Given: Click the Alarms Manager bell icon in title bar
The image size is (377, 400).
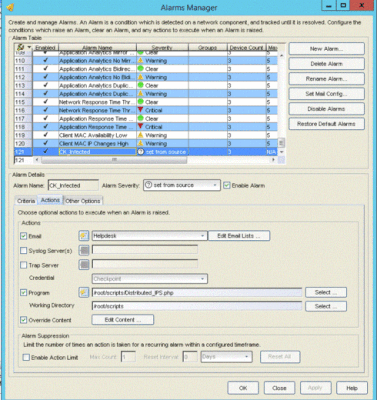Looking at the screenshot, I should point(11,7).
